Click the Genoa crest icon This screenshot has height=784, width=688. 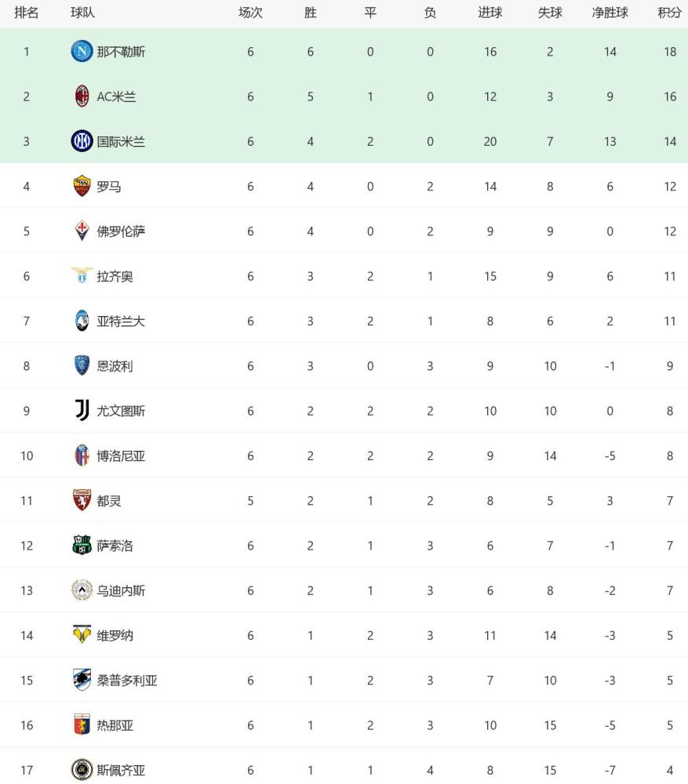point(82,724)
